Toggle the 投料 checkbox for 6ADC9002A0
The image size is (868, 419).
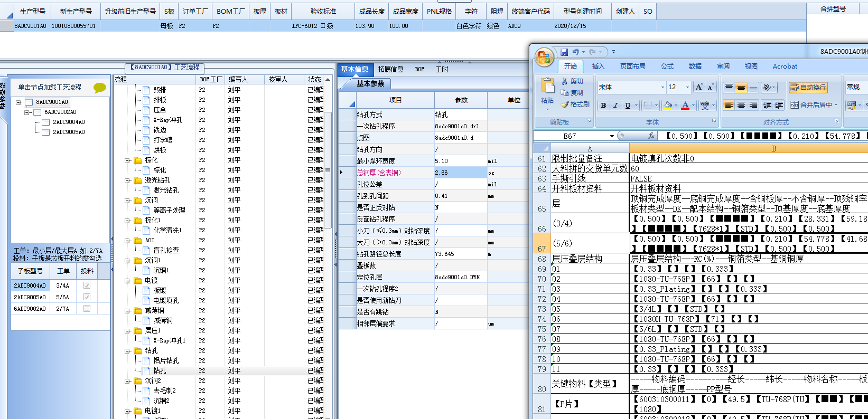(87, 309)
